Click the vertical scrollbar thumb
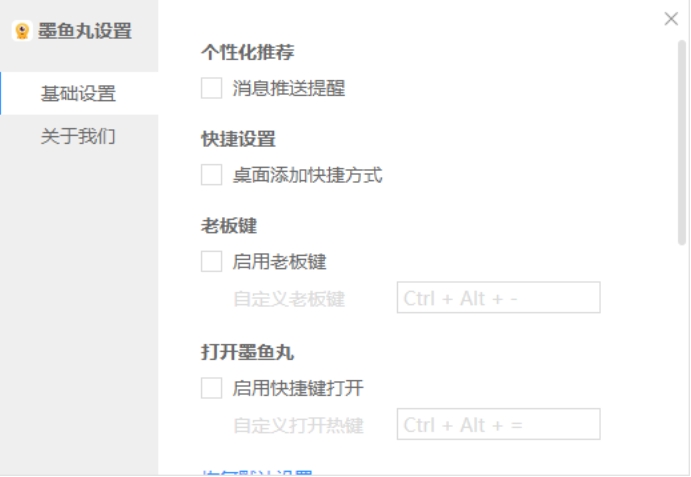The height and width of the screenshot is (477, 691). point(682,142)
